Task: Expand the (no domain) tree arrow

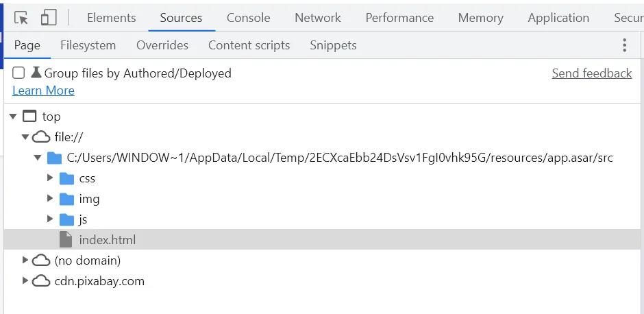Action: [x=25, y=261]
